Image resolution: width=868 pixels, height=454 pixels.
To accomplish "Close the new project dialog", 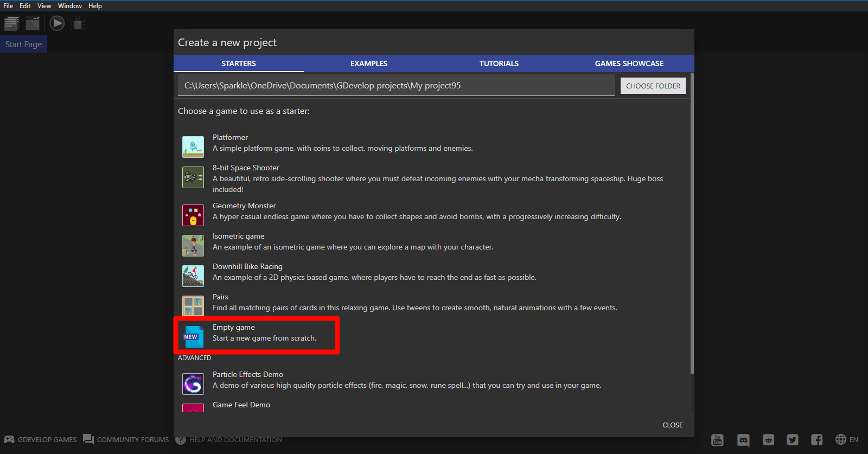I will click(x=672, y=425).
